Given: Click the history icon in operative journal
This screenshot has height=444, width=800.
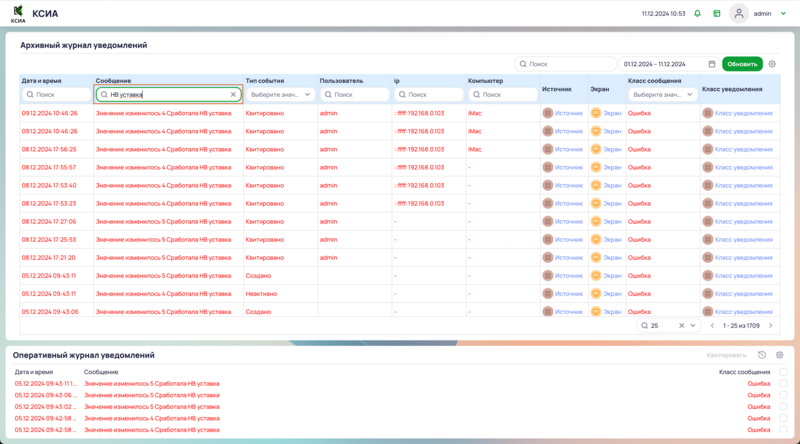Looking at the screenshot, I should click(x=762, y=355).
